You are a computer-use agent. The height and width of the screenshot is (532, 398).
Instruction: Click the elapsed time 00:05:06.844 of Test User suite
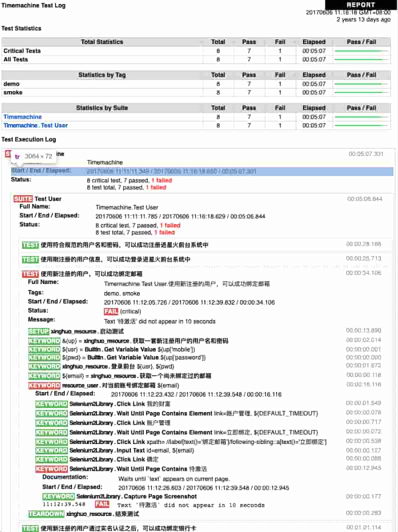point(365,199)
